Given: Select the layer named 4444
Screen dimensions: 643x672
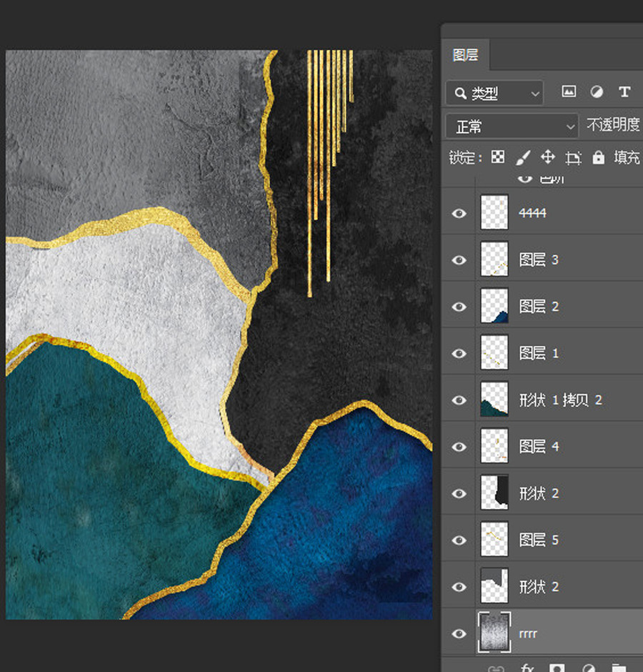Looking at the screenshot, I should coord(532,213).
